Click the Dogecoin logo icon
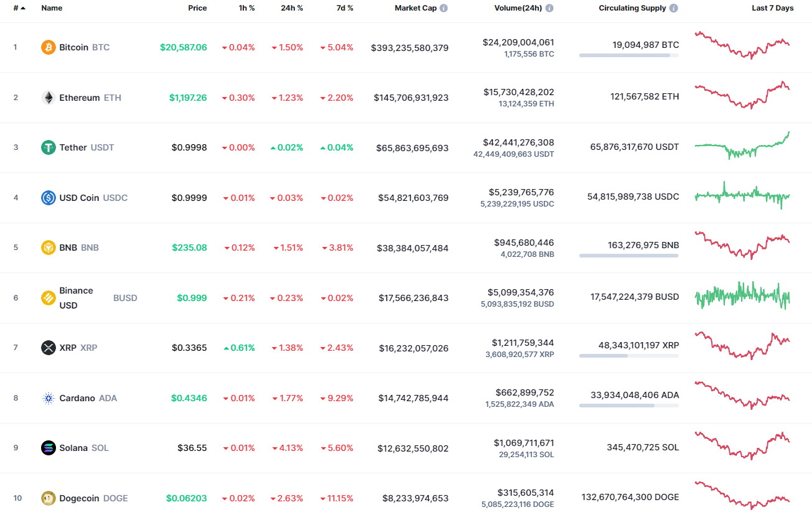Screen dimensions: 812x520 [x=48, y=498]
